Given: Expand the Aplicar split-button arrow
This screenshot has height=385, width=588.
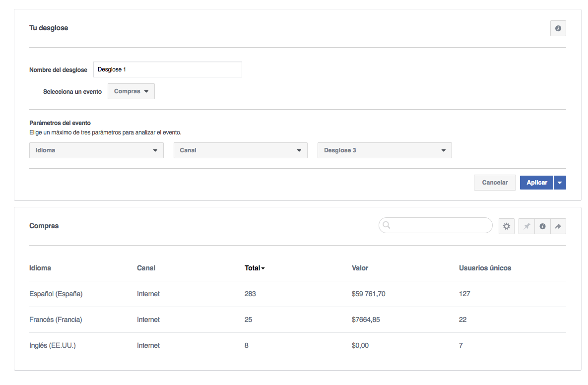Looking at the screenshot, I should [560, 183].
